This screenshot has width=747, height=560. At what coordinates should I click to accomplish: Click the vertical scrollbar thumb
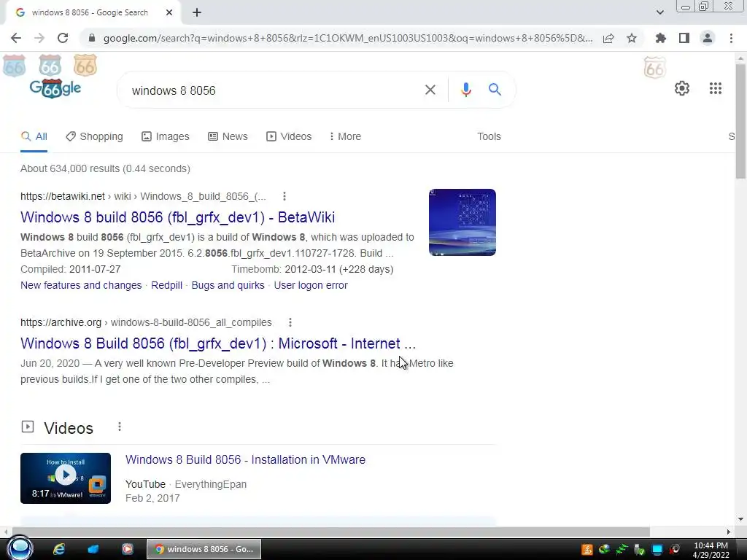[741, 122]
